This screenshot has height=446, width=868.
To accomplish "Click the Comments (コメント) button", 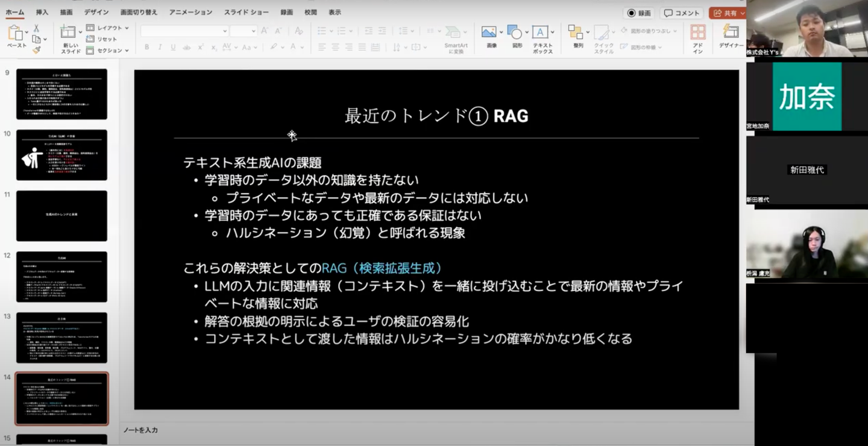I will (682, 13).
